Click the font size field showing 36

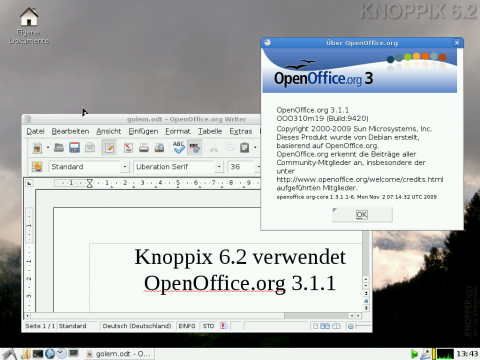tap(241, 166)
